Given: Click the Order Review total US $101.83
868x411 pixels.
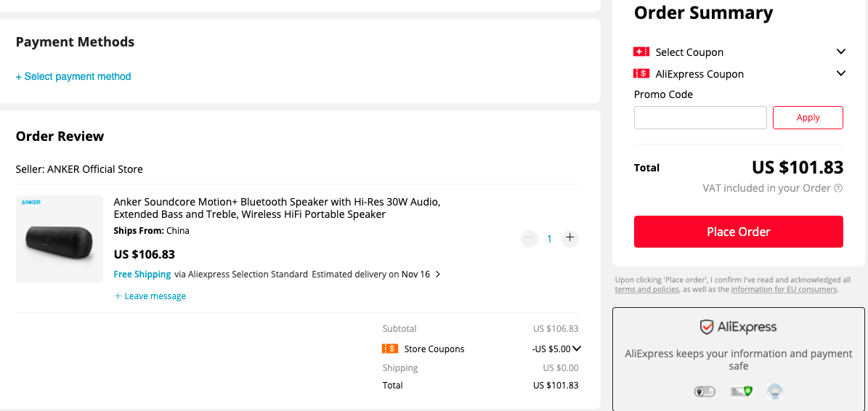Looking at the screenshot, I should coord(556,385).
